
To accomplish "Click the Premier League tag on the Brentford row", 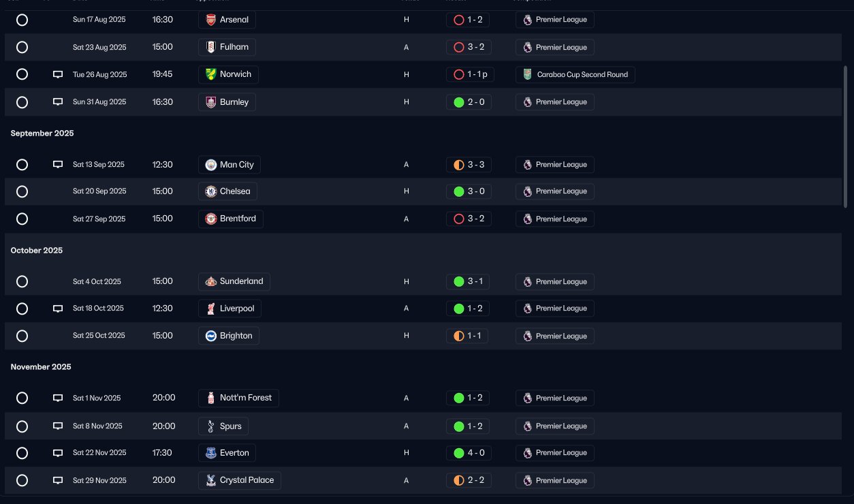I will pos(555,219).
